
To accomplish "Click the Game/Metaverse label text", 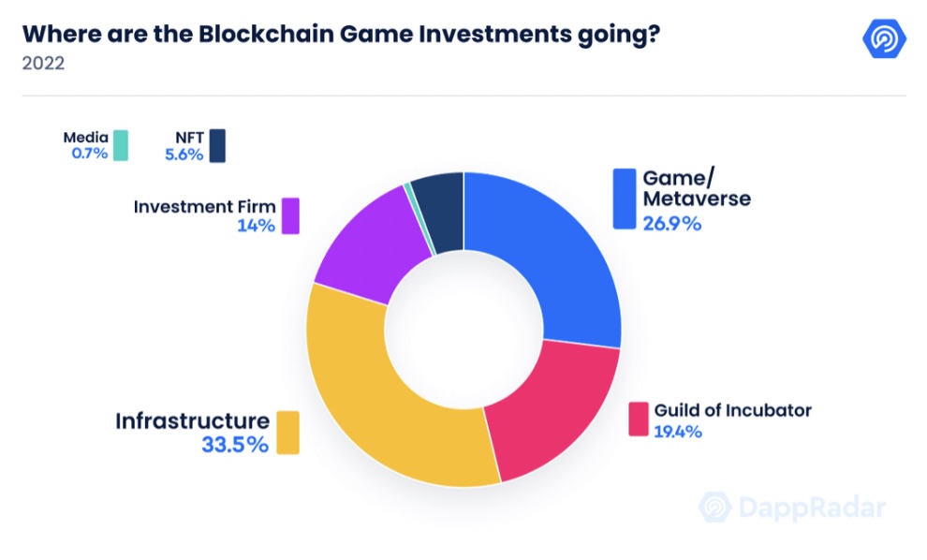I will pos(697,188).
